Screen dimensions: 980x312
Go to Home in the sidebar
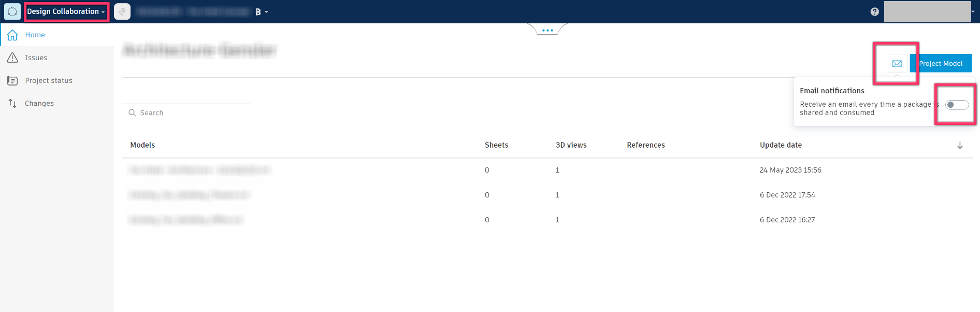point(57,35)
